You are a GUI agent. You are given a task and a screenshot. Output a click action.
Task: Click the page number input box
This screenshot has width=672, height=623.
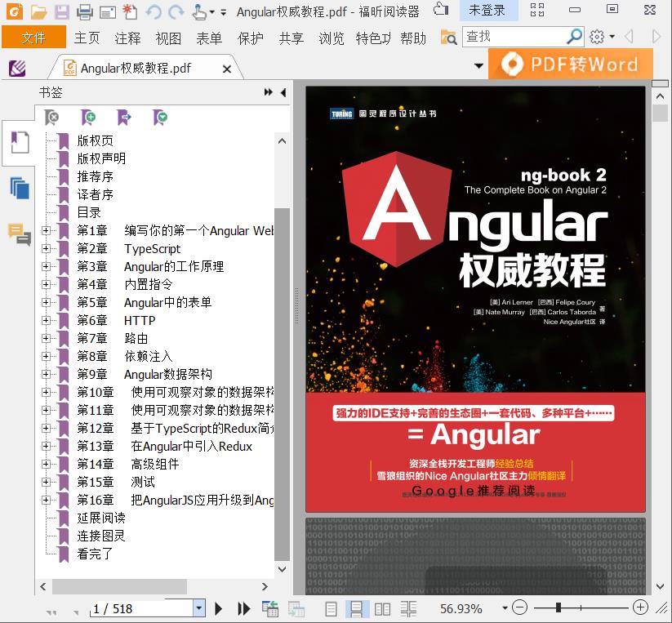pyautogui.click(x=142, y=608)
